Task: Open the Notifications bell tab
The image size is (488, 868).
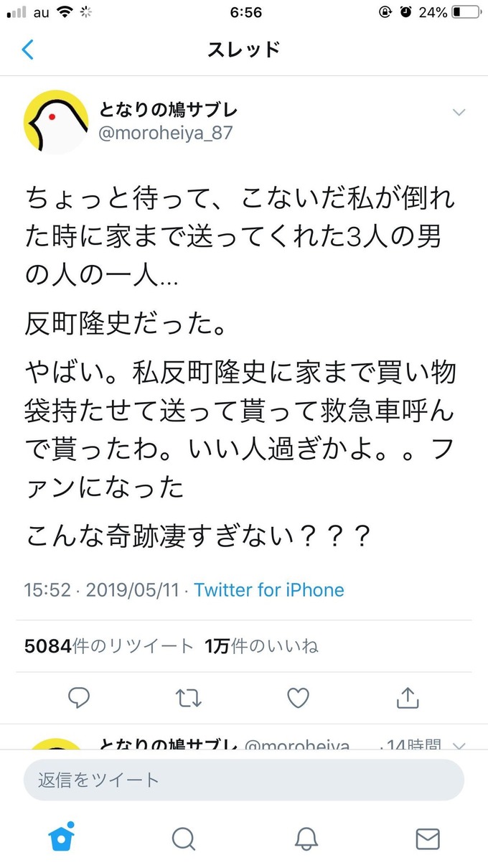Action: click(x=306, y=838)
